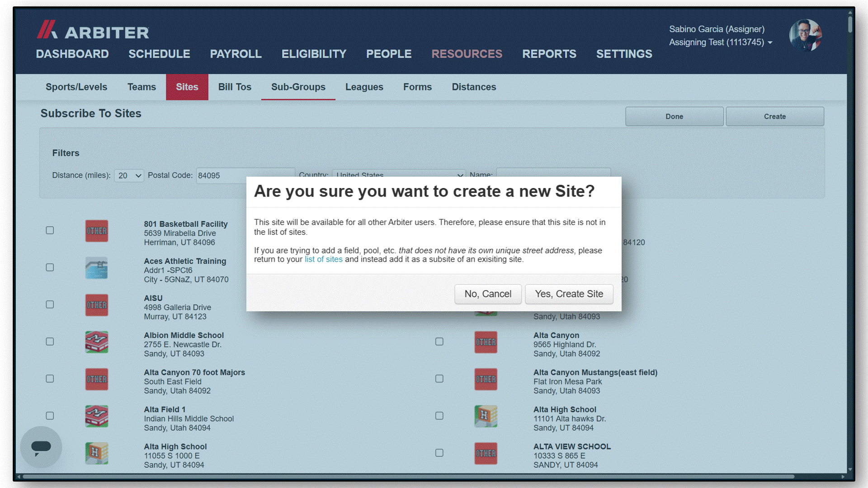This screenshot has height=488, width=868.
Task: Click the Alta Field 1 site icon
Action: click(x=97, y=416)
